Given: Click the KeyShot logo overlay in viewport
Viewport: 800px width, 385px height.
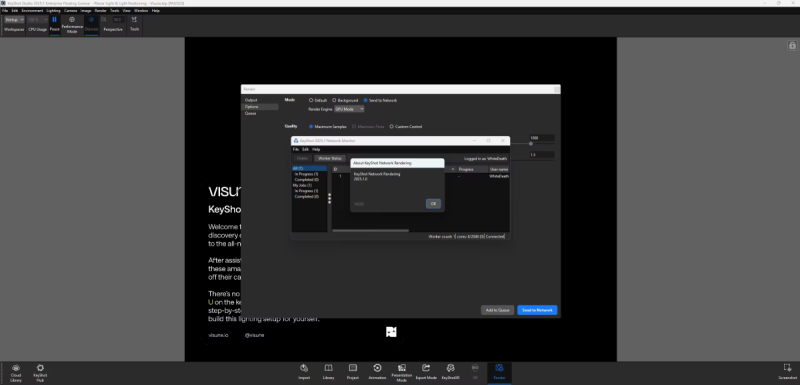Looking at the screenshot, I should pyautogui.click(x=391, y=332).
